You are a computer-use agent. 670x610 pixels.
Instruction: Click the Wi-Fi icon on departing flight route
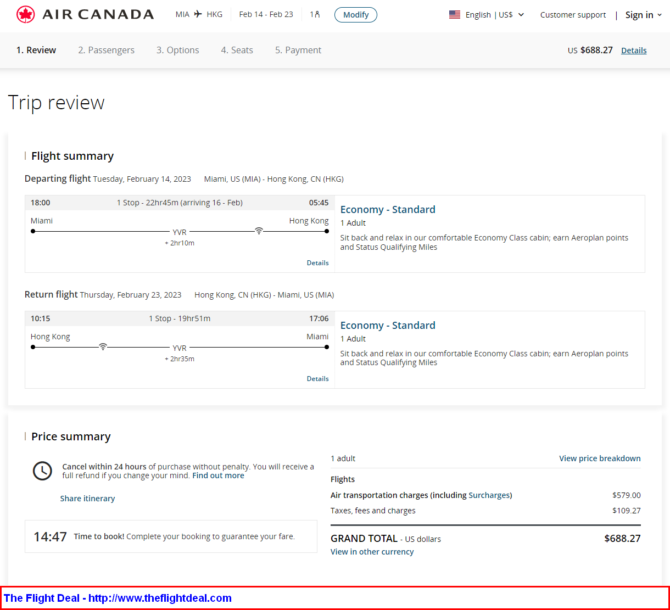pos(259,231)
